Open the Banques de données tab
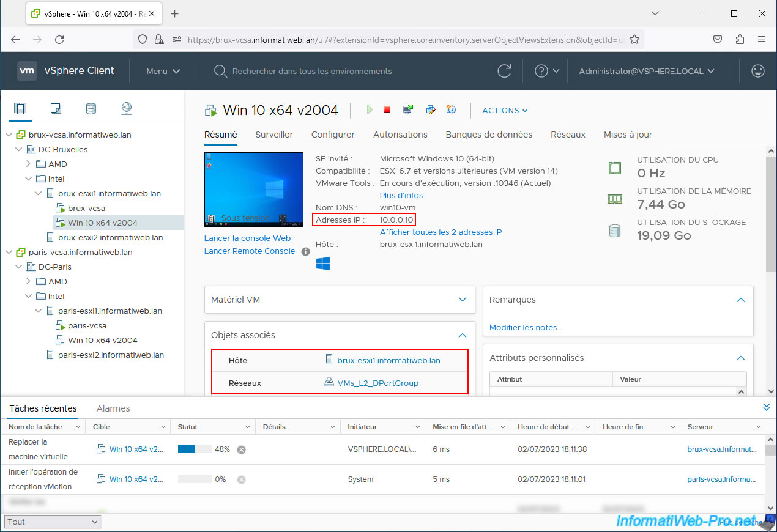 click(x=489, y=135)
